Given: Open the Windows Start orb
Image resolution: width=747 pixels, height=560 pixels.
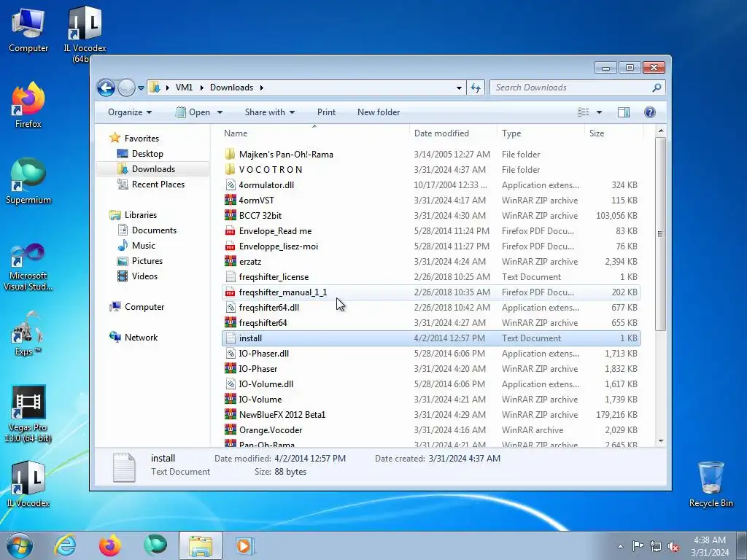Looking at the screenshot, I should pyautogui.click(x=20, y=545).
